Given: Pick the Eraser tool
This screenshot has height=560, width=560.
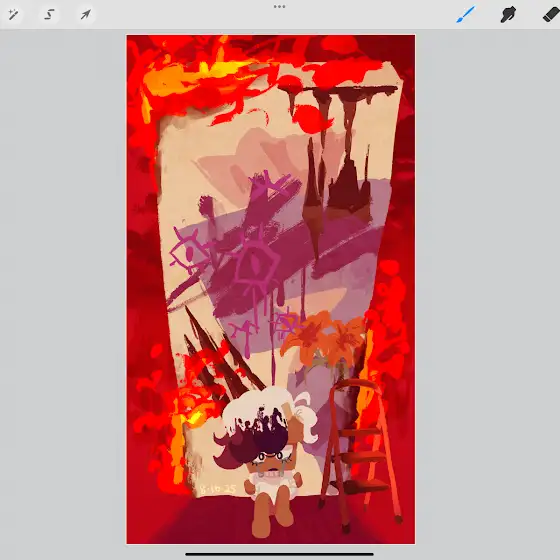Looking at the screenshot, I should [x=551, y=15].
